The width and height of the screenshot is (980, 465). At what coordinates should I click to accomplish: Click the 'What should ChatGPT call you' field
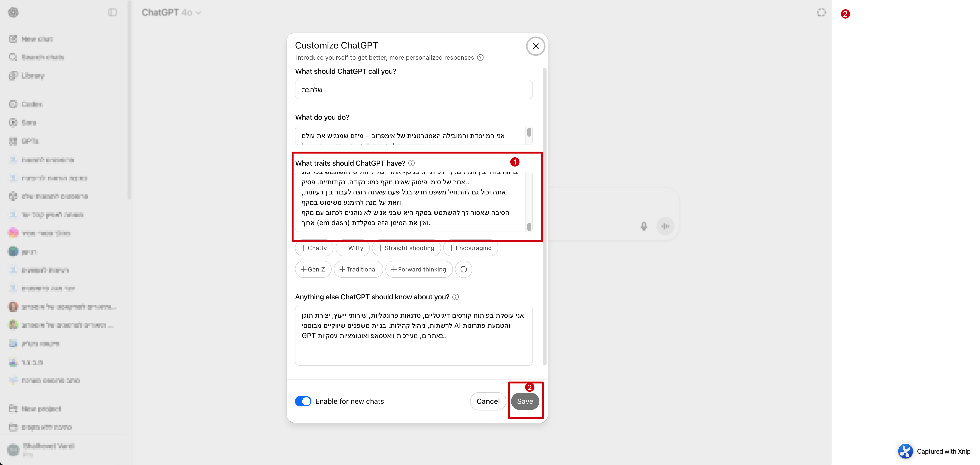(413, 90)
